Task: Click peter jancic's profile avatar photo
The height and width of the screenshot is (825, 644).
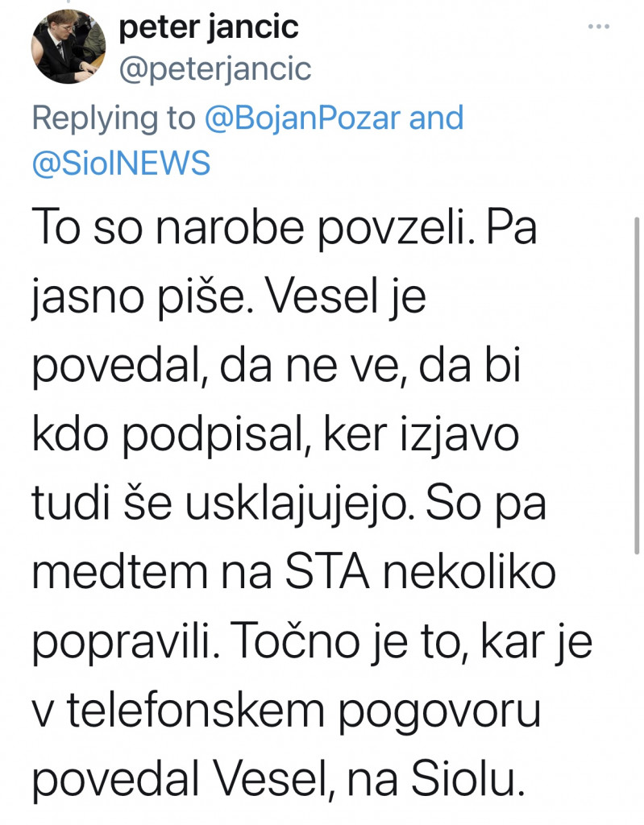Action: click(69, 48)
